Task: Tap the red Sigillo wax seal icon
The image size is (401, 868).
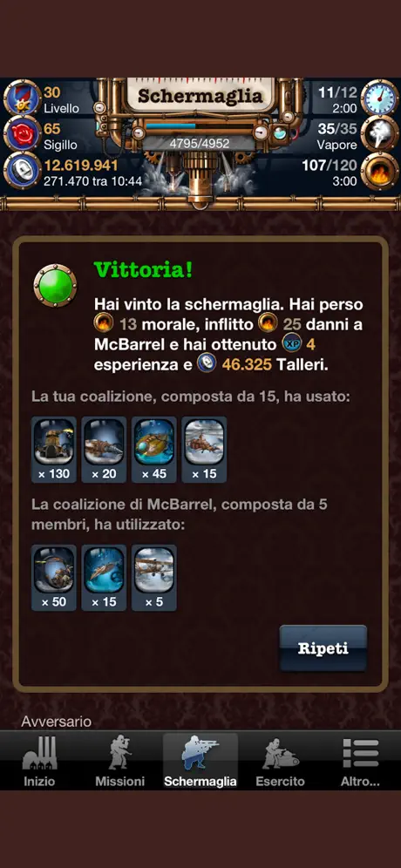Action: click(22, 134)
